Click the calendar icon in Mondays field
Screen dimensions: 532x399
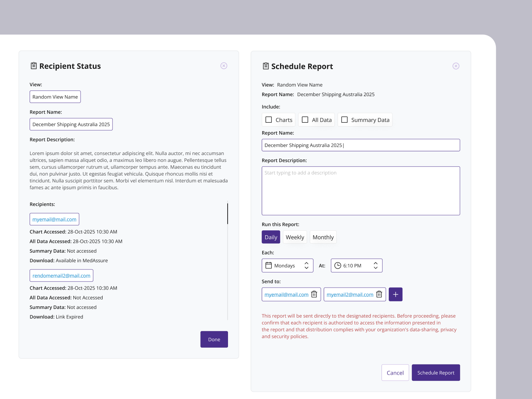(x=268, y=265)
